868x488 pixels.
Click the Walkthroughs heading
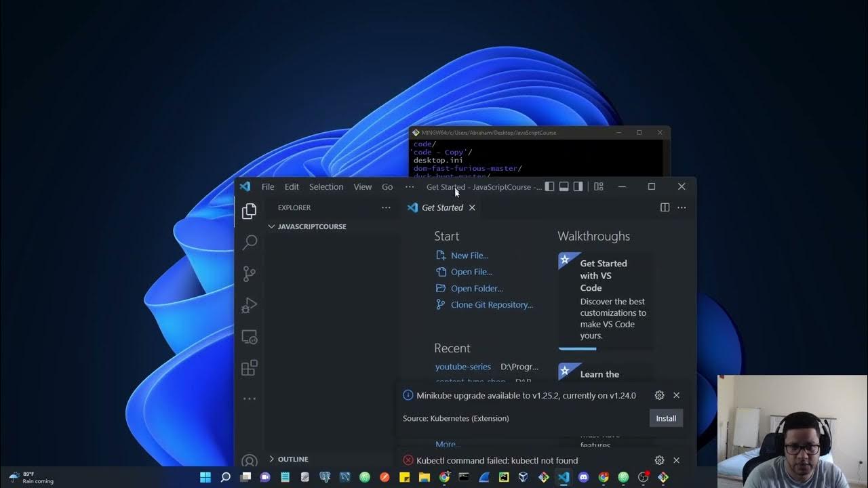(x=593, y=236)
